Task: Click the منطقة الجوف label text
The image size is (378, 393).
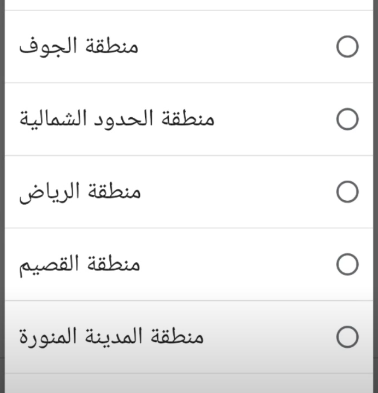Action: tap(79, 47)
